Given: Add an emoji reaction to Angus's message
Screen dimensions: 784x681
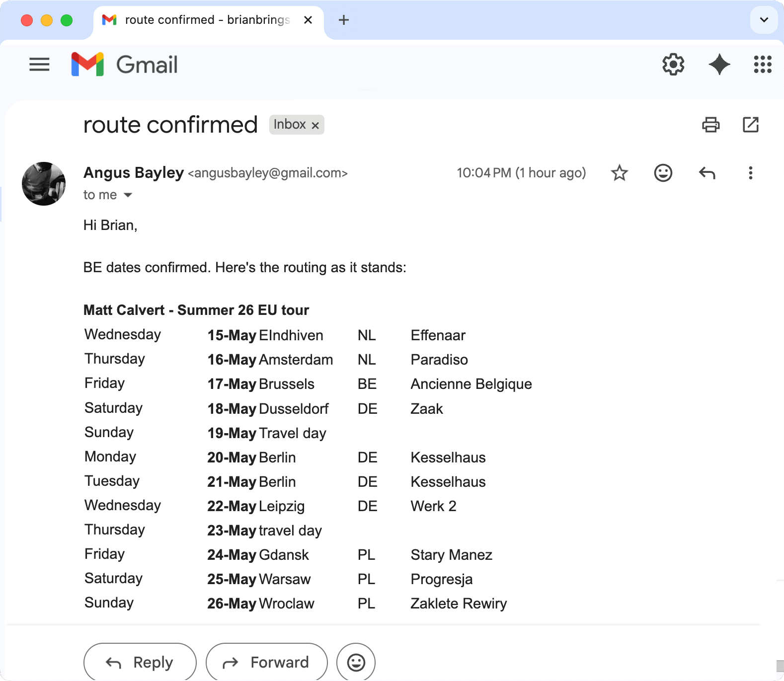Looking at the screenshot, I should click(x=663, y=173).
